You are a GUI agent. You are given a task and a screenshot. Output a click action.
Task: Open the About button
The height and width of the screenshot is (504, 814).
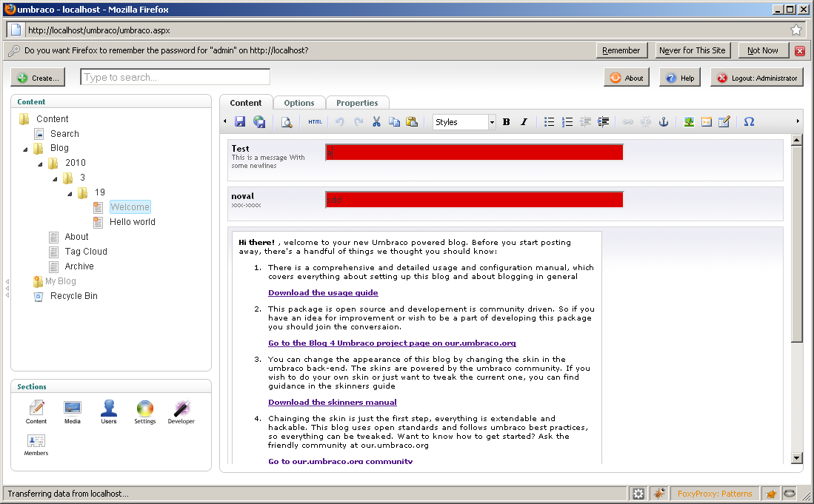point(627,78)
